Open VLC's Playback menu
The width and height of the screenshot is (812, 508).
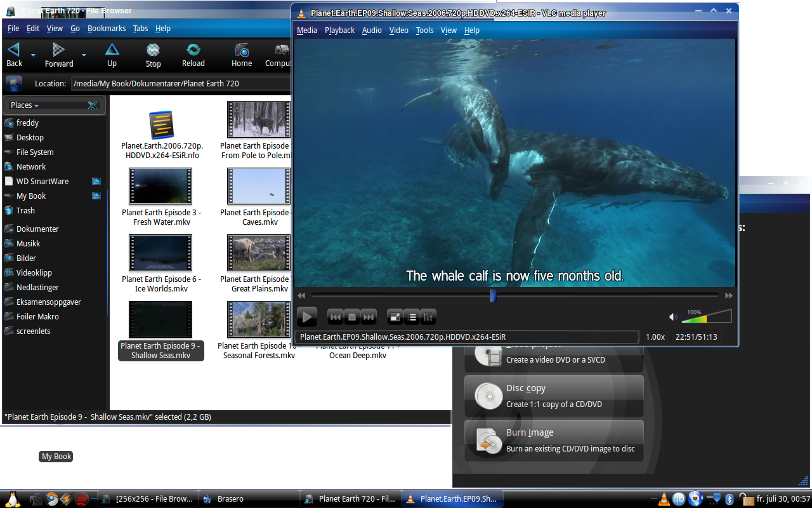point(340,30)
